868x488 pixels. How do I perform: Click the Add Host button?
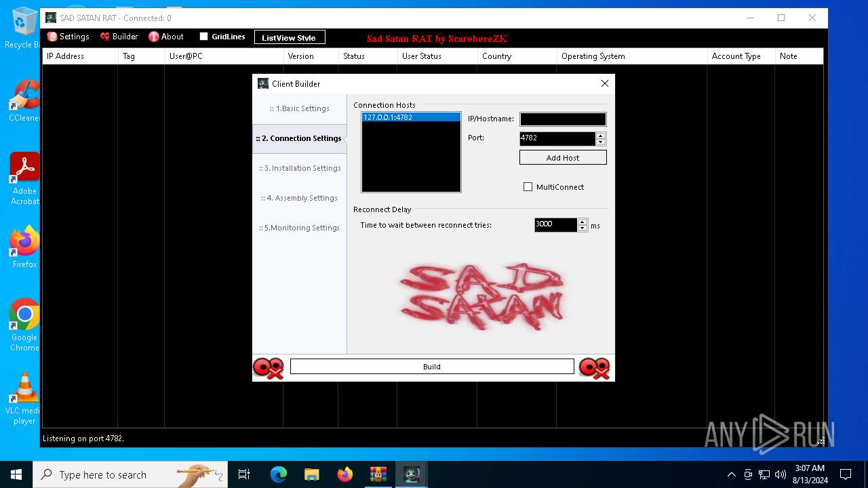point(563,157)
